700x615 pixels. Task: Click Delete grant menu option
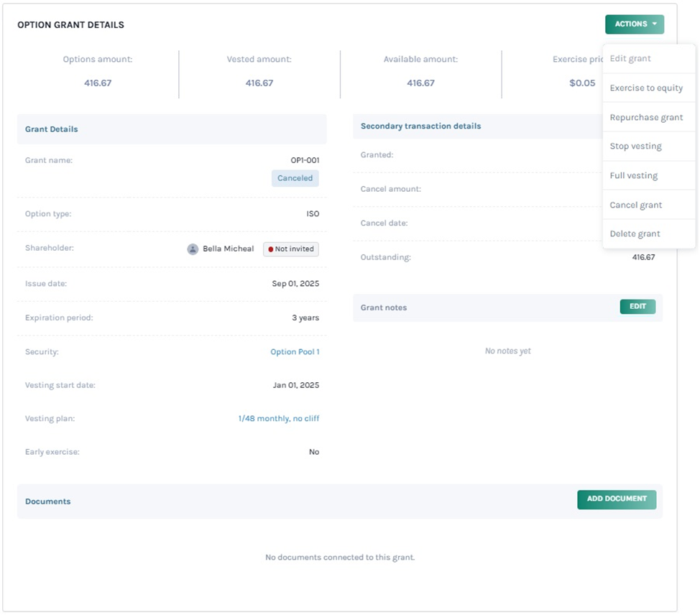pyautogui.click(x=635, y=234)
